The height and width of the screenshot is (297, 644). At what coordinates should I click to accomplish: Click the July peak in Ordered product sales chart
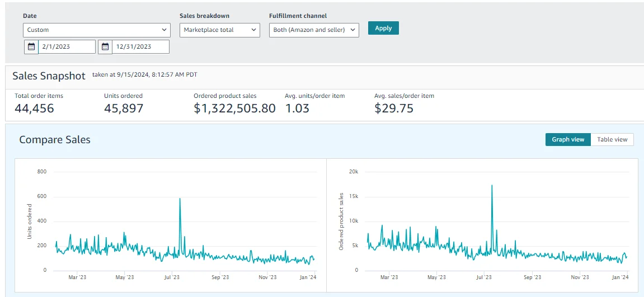click(x=492, y=186)
